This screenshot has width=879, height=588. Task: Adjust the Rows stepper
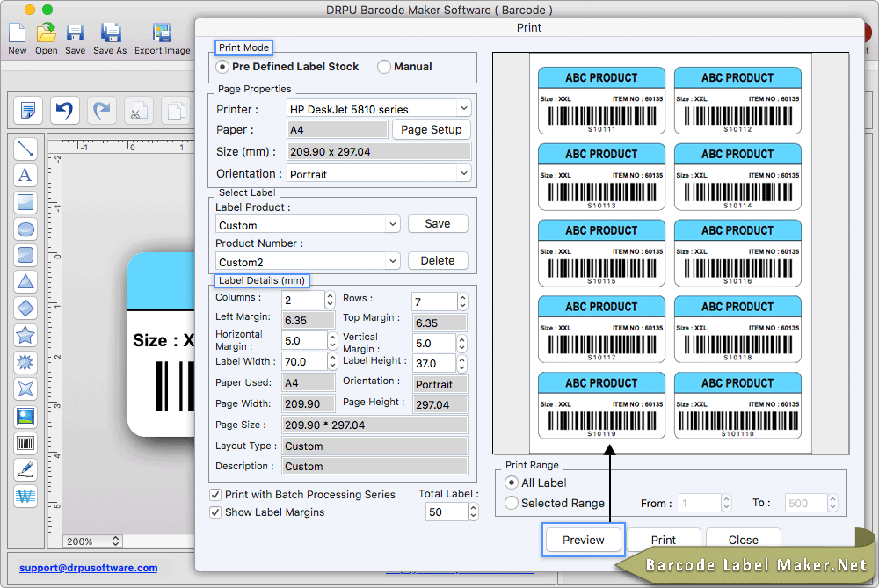462,301
